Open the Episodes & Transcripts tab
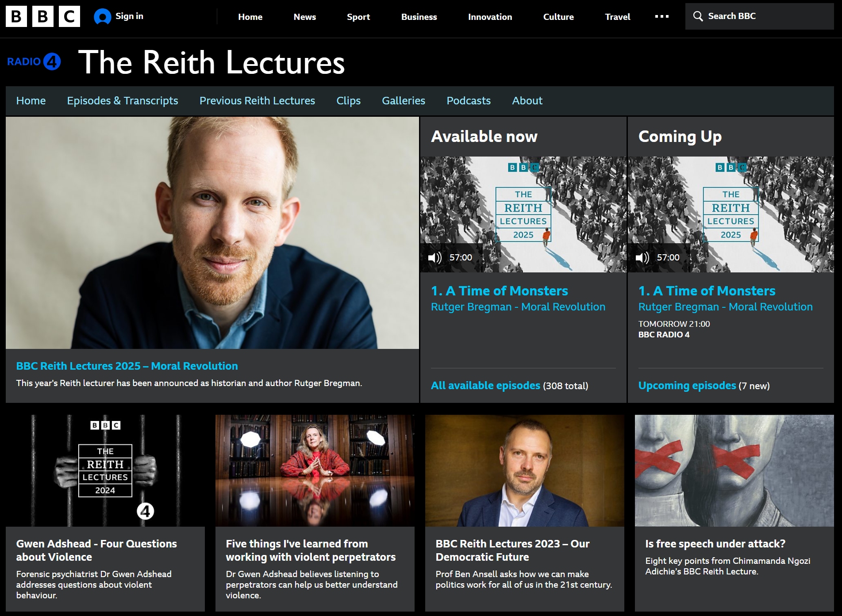Image resolution: width=842 pixels, height=616 pixels. click(x=123, y=101)
